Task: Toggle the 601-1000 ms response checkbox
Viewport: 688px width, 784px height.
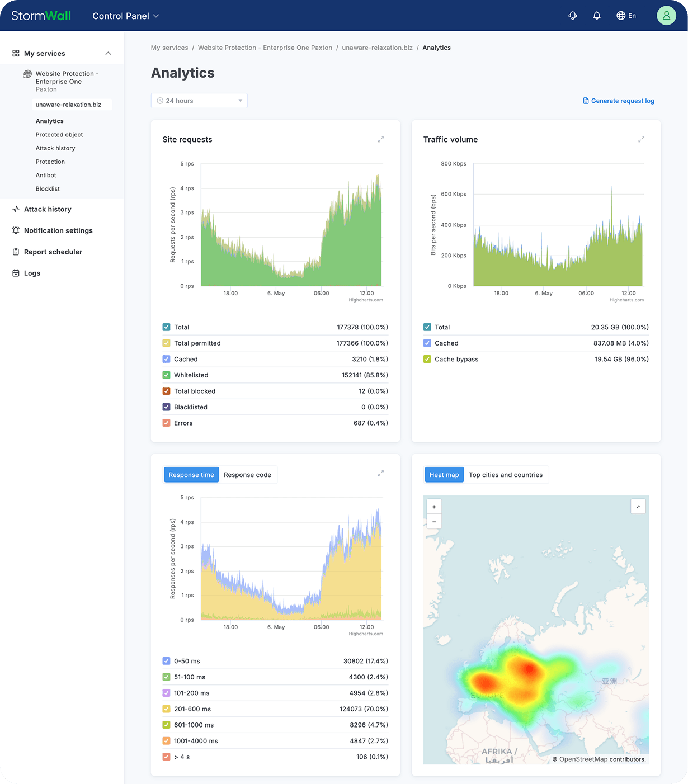Action: [166, 725]
